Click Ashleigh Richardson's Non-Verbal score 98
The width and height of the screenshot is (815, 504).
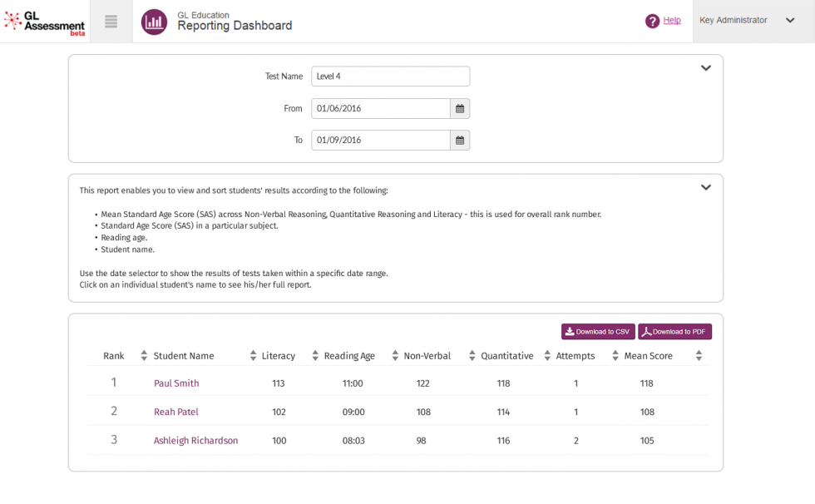[x=421, y=441]
